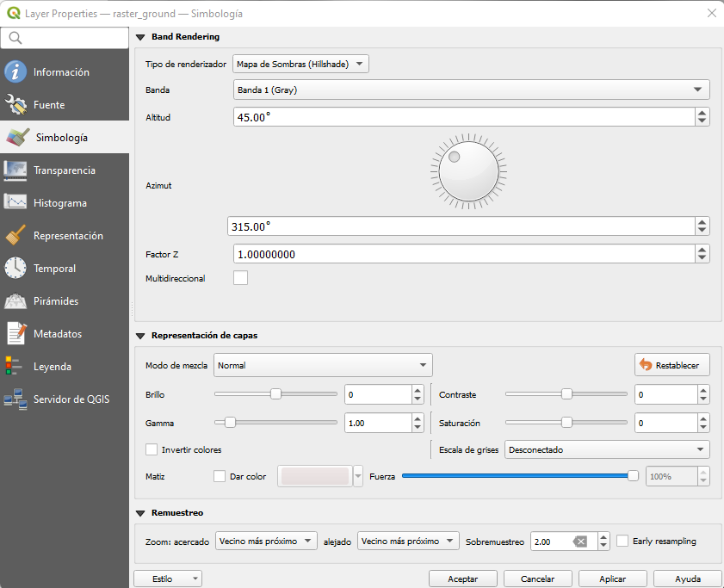724x588 pixels.
Task: Expand the Modo de mezcla combo box
Action: 323,365
